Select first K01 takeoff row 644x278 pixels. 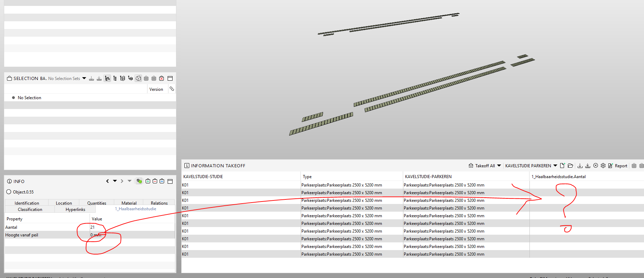click(412, 185)
